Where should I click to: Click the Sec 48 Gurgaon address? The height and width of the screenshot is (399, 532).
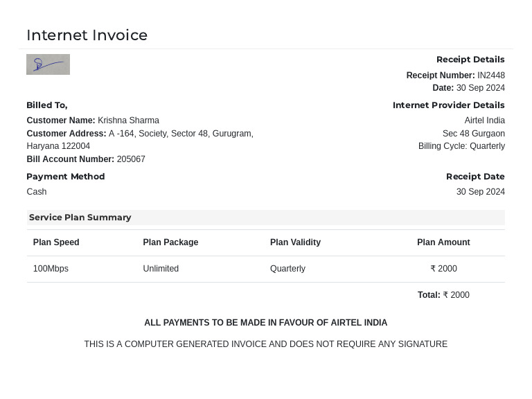click(473, 134)
